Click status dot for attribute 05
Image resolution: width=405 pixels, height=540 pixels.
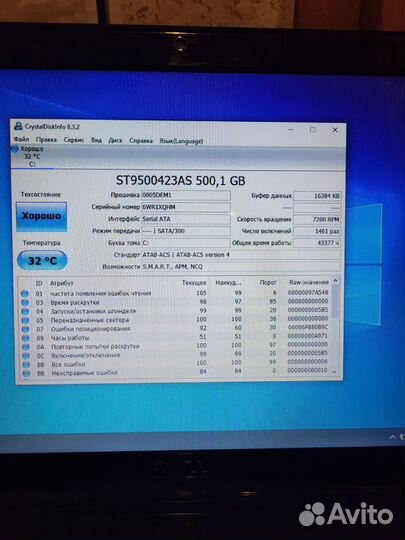coord(25,320)
